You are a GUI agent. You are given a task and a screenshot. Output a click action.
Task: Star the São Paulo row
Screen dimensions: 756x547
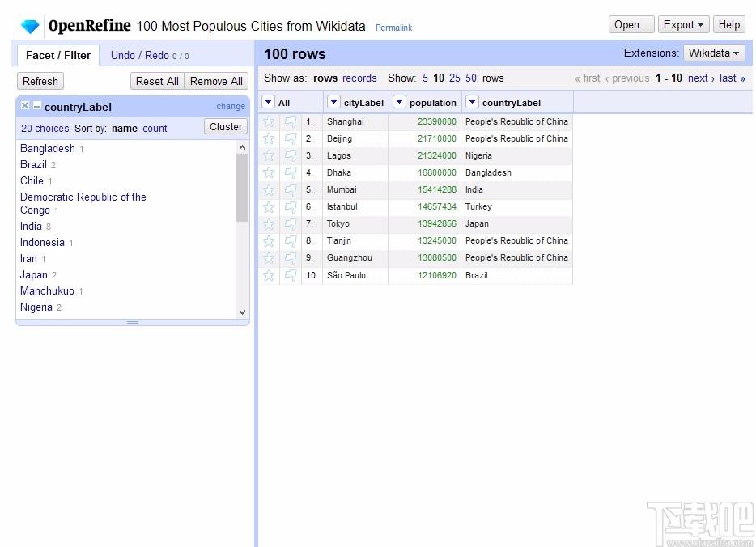click(269, 275)
